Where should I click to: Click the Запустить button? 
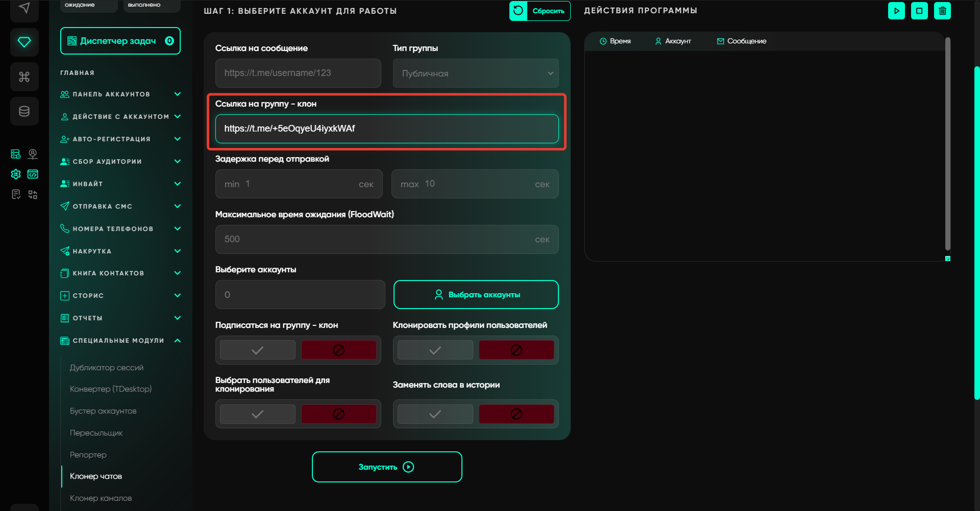[x=387, y=467]
